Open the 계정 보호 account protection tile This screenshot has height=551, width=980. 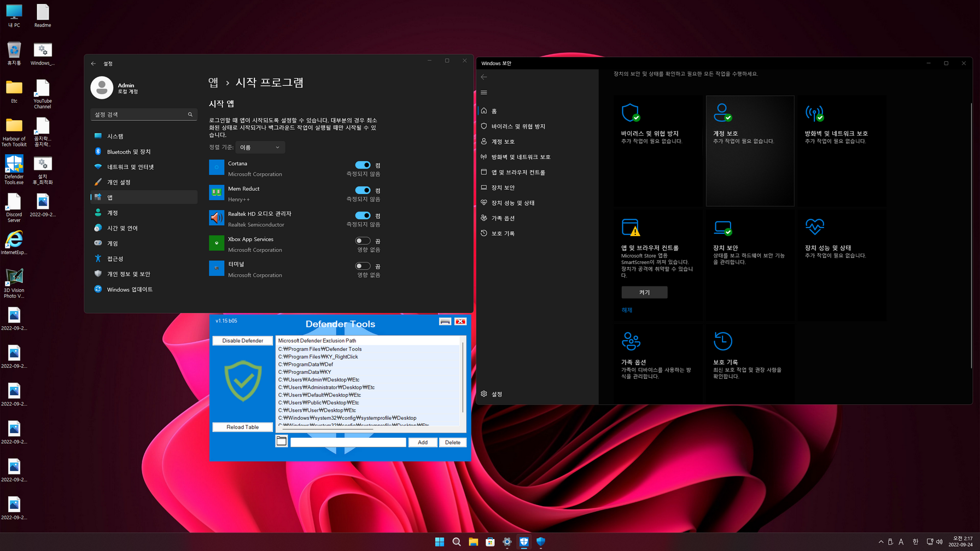(750, 151)
